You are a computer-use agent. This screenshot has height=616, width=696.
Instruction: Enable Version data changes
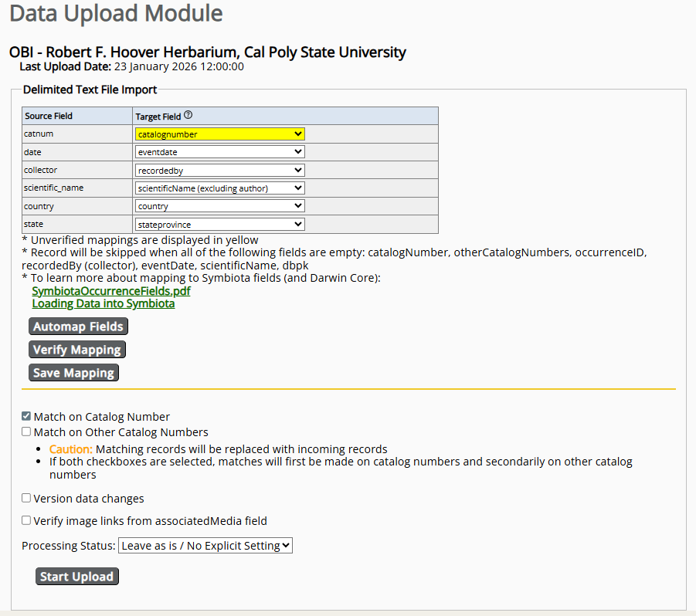25,498
